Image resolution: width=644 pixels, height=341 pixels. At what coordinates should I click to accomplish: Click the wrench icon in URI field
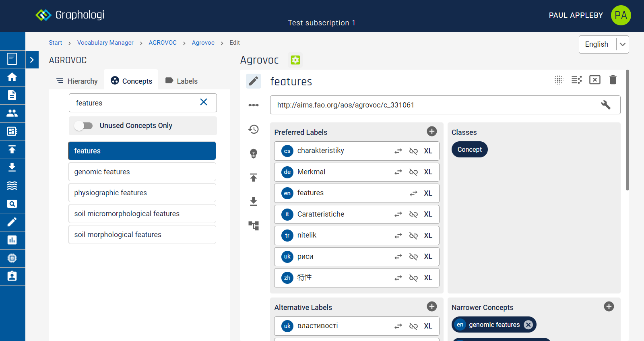(x=606, y=105)
